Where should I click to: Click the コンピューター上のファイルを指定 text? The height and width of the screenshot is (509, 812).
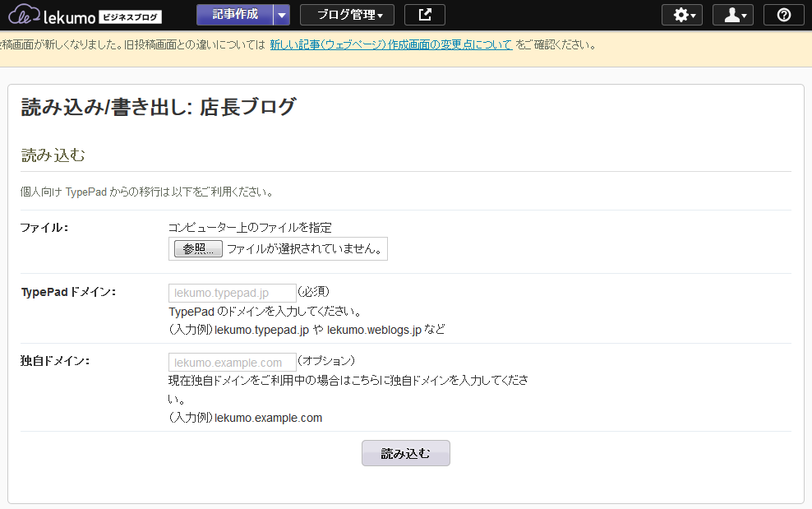pyautogui.click(x=250, y=228)
